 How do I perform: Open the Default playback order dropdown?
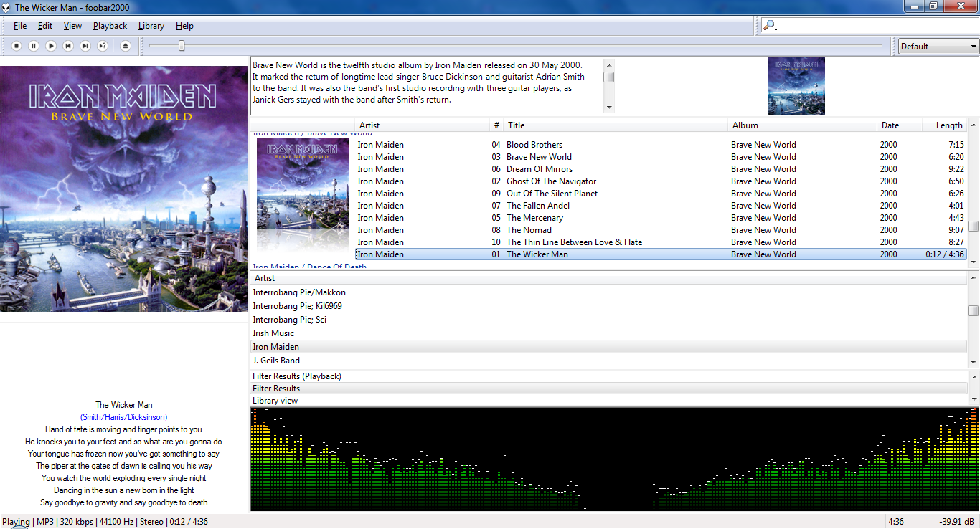[x=938, y=47]
